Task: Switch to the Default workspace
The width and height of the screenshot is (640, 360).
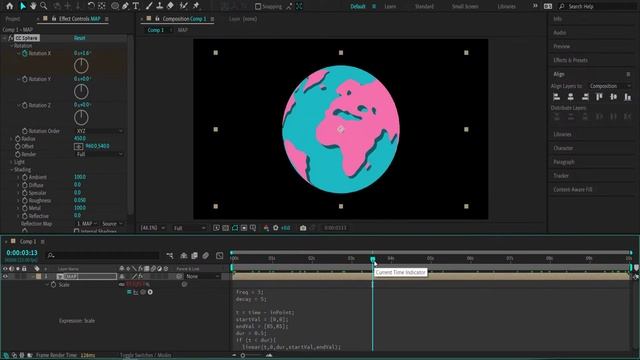Action: pyautogui.click(x=358, y=7)
